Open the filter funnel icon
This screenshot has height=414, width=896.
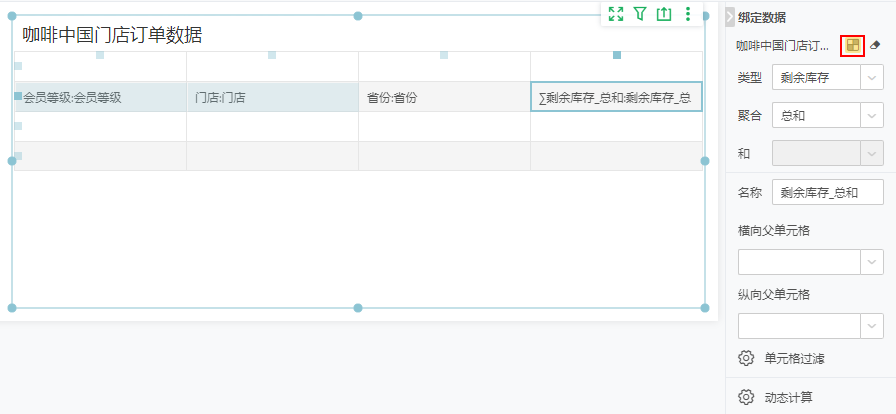[x=640, y=14]
